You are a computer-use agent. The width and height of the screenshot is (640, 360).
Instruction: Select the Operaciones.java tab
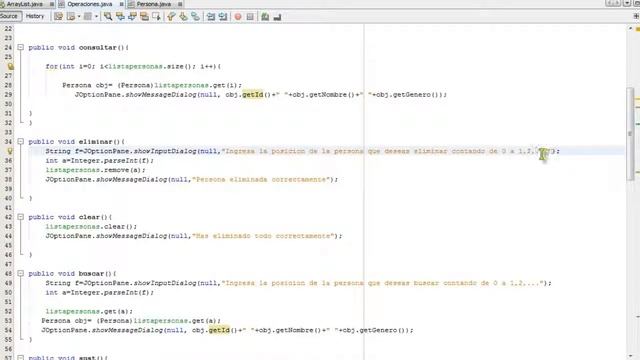point(89,4)
